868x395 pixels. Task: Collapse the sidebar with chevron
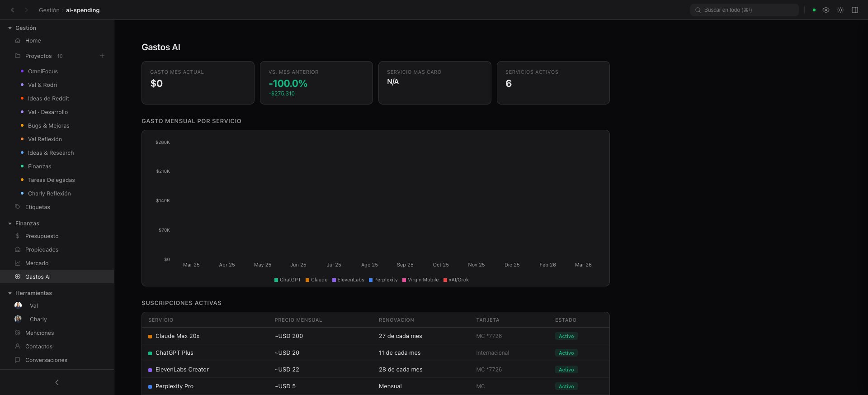[x=57, y=382]
